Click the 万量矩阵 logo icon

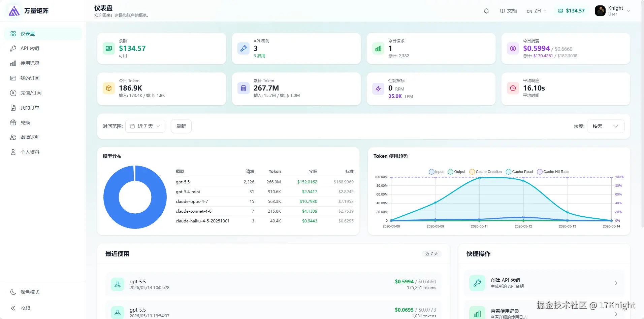14,11
